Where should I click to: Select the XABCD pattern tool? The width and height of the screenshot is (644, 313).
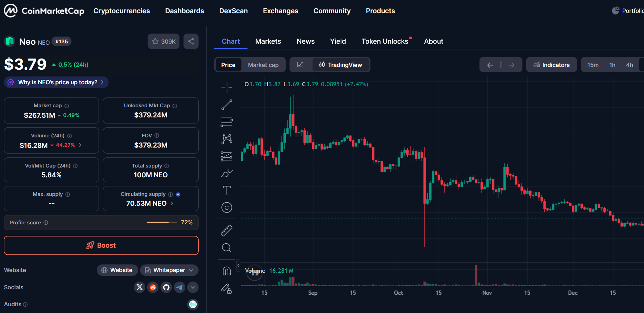point(227,139)
